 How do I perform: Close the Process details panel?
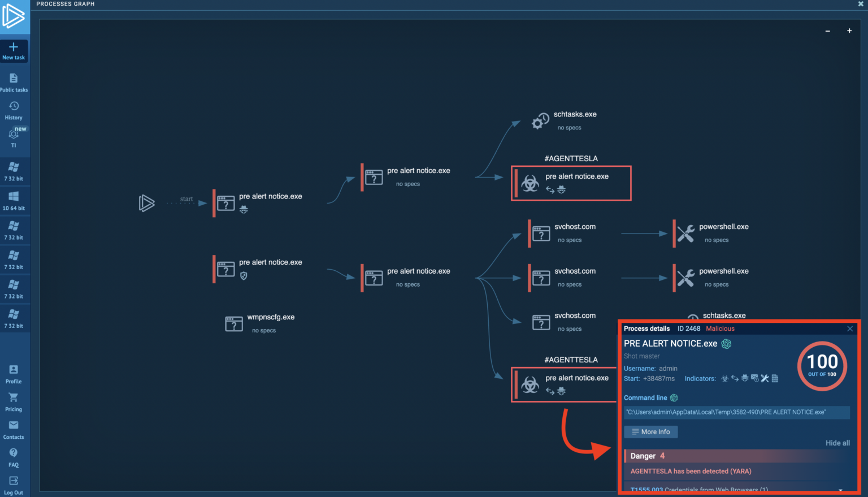coord(850,329)
